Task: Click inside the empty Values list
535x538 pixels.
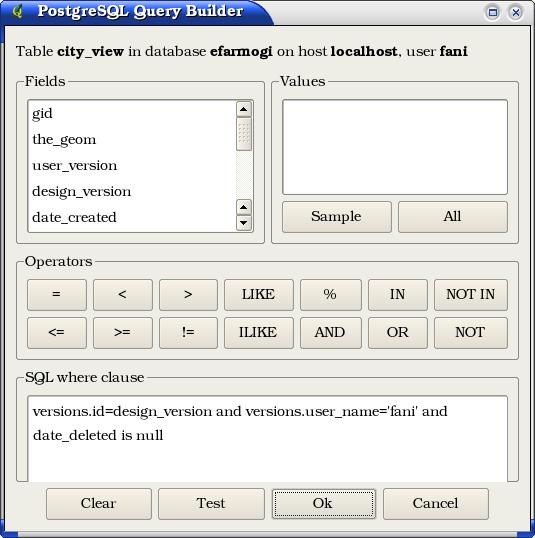Action: tap(395, 147)
